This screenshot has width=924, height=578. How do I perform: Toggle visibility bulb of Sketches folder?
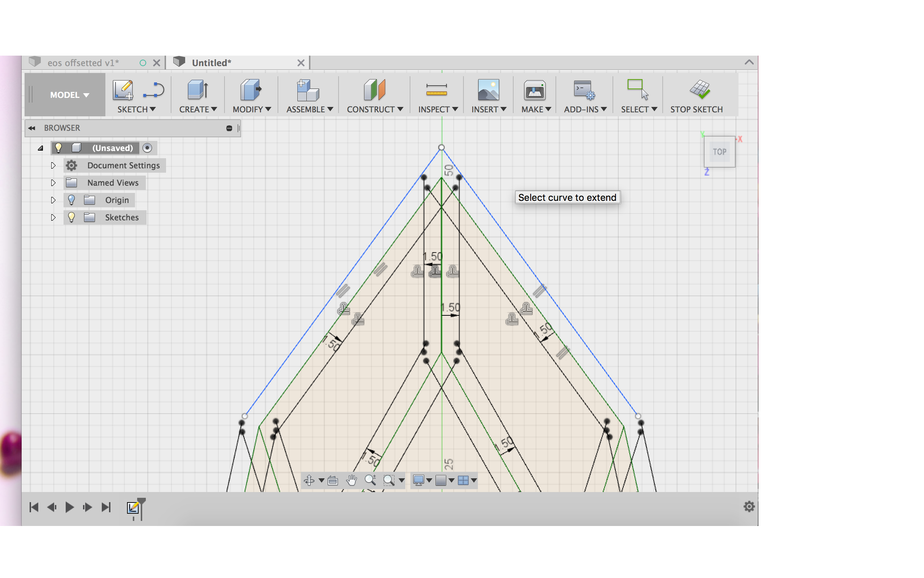(x=71, y=217)
